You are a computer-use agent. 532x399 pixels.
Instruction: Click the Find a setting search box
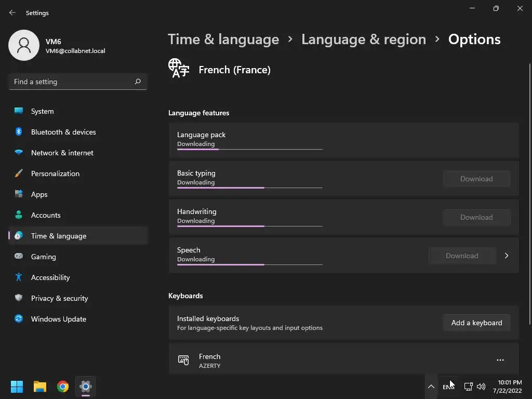tap(72, 82)
